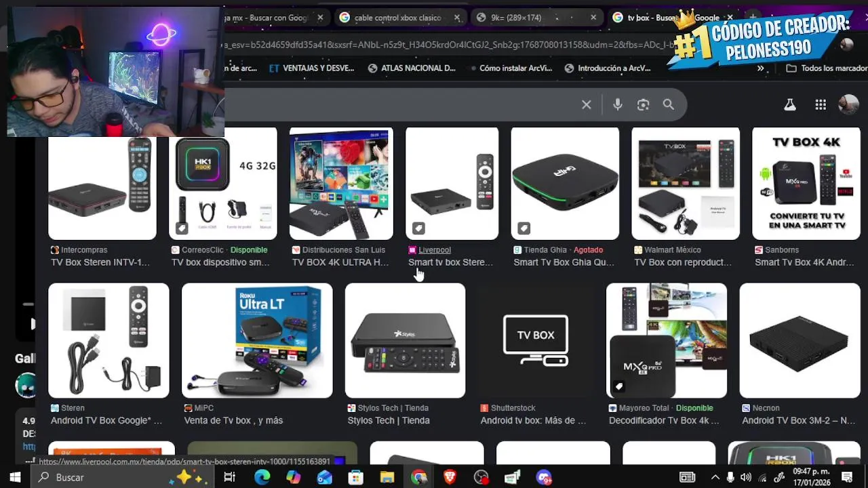The width and height of the screenshot is (868, 488).
Task: Open Steren Android TV Box Google image
Action: click(x=108, y=340)
